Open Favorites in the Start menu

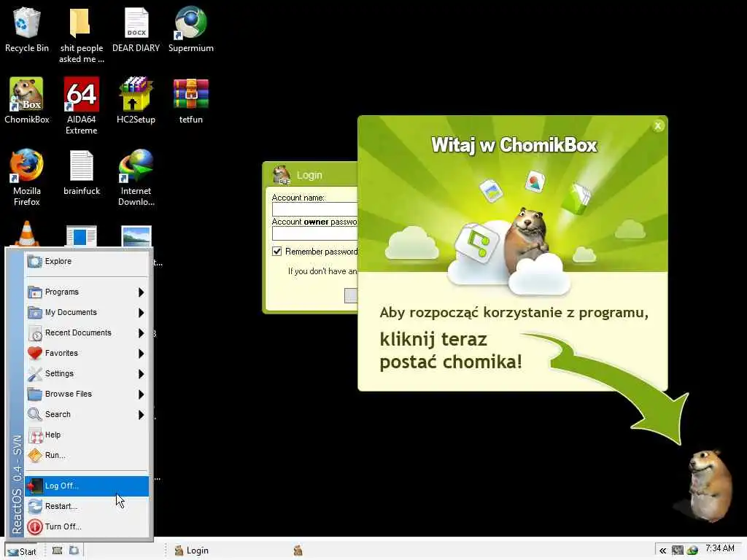[x=87, y=354]
